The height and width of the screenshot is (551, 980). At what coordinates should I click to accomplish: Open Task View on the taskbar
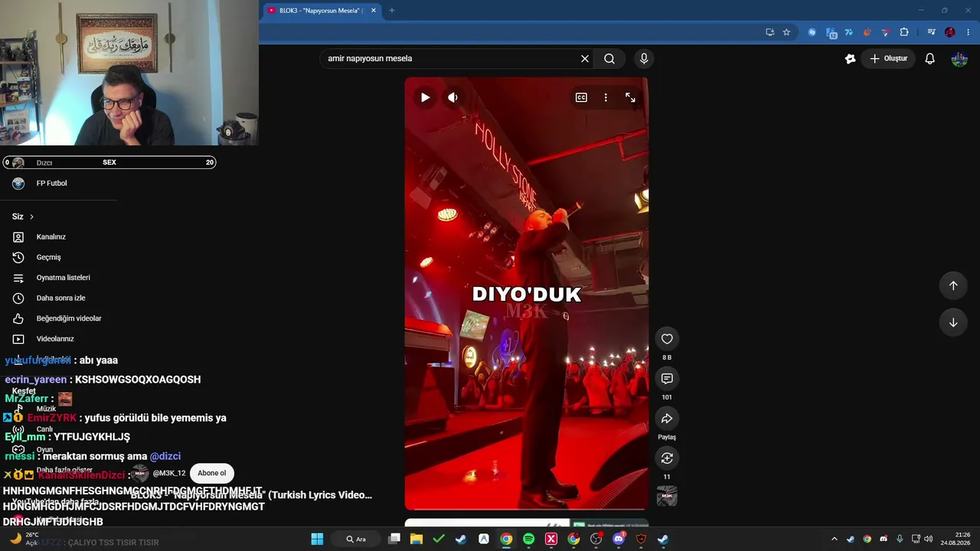394,539
